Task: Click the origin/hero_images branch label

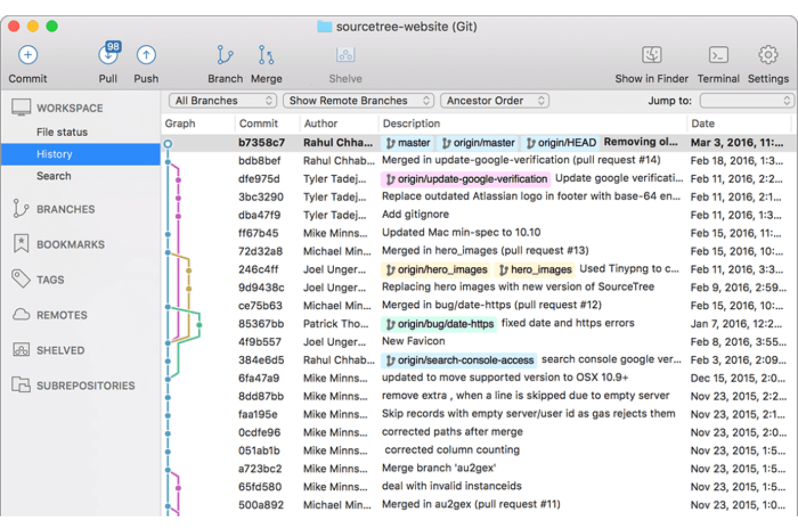Action: 436,270
